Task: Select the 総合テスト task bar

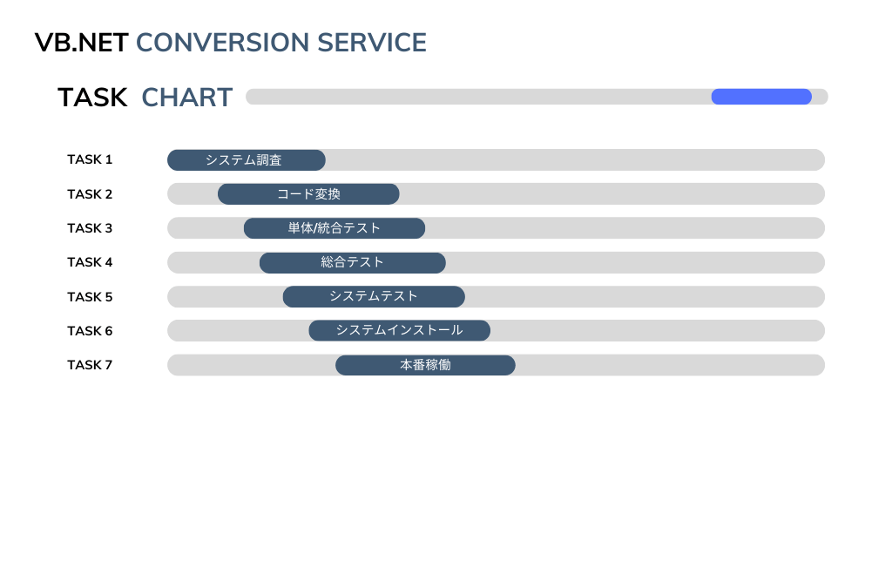Action: click(x=352, y=262)
